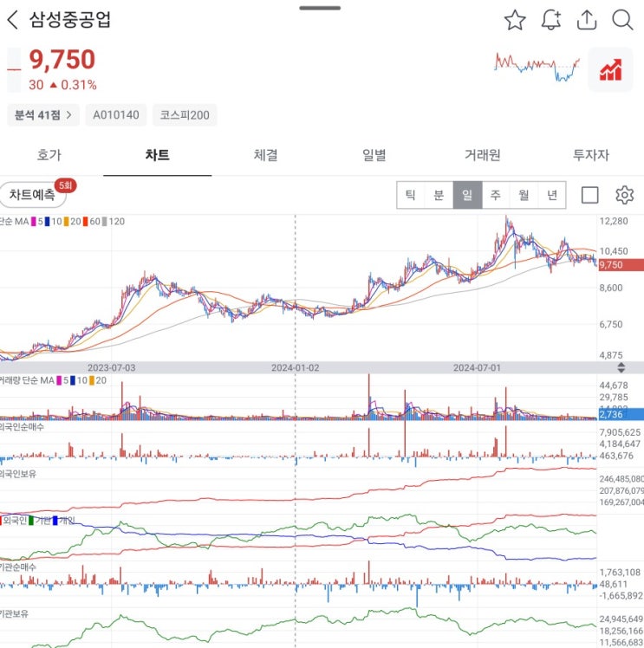Tap the 외국인순매수 indicator label
Screen dimensions: 644x648
click(22, 427)
